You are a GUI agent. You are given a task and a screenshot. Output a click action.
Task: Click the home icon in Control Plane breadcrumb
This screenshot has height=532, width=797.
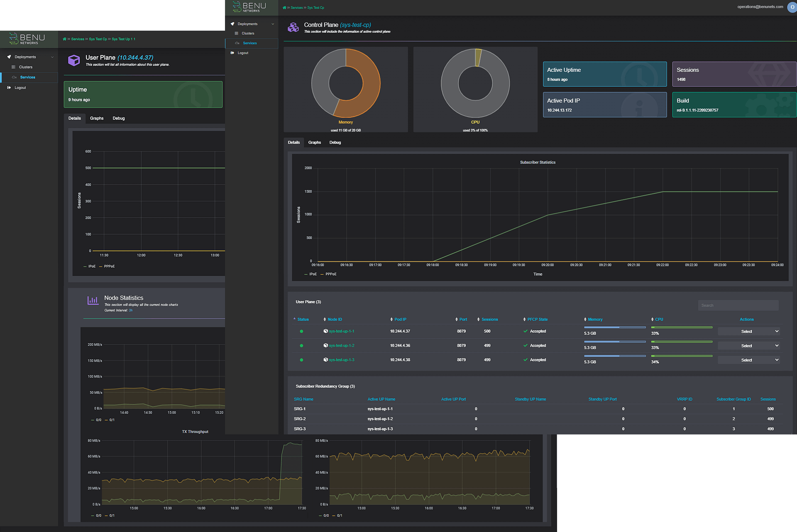point(284,8)
